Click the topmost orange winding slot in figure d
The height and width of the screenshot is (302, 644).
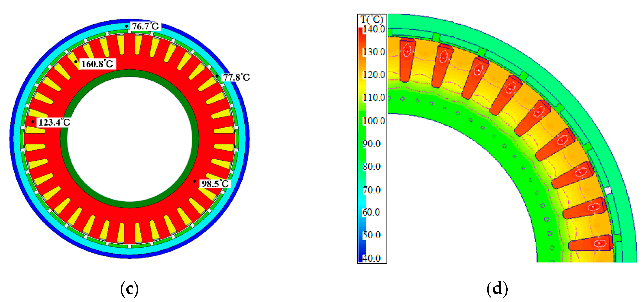[x=407, y=60]
